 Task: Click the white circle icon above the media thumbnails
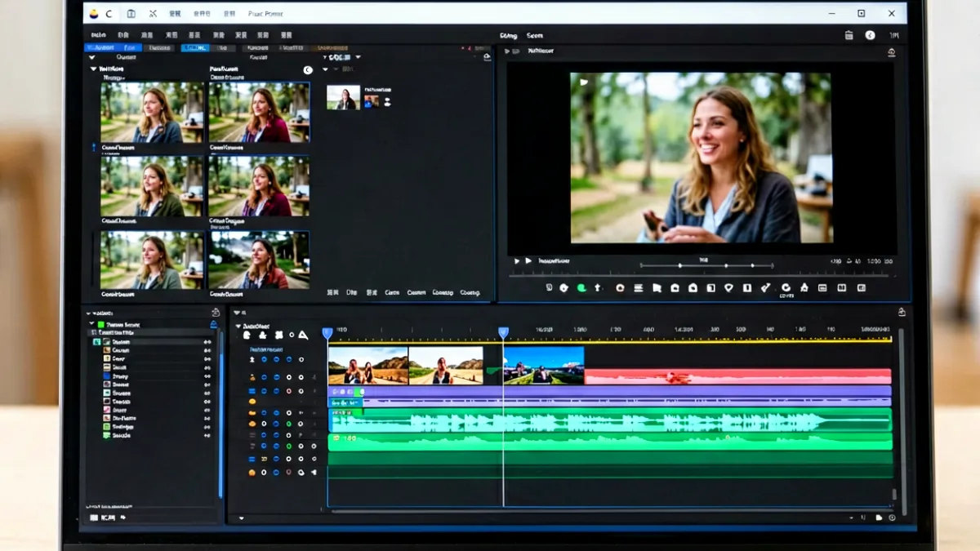tap(308, 70)
